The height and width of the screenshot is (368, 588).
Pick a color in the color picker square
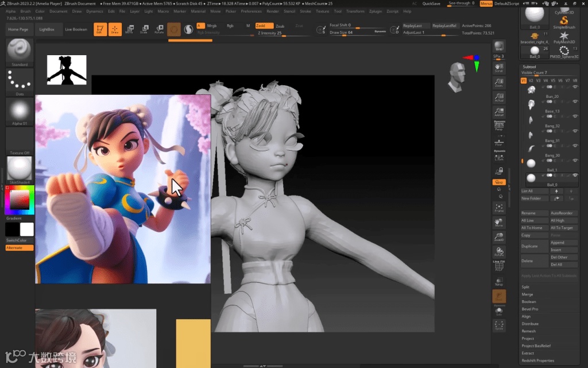point(19,200)
